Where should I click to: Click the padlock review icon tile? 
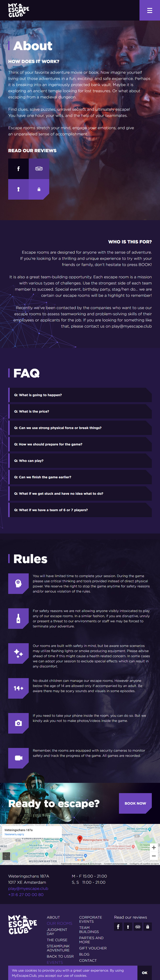(x=39, y=189)
